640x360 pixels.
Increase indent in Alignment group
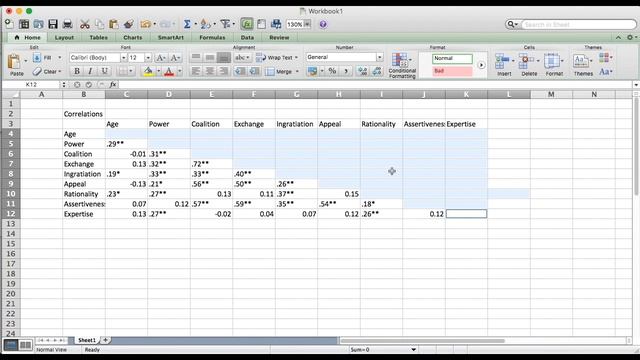(x=254, y=71)
